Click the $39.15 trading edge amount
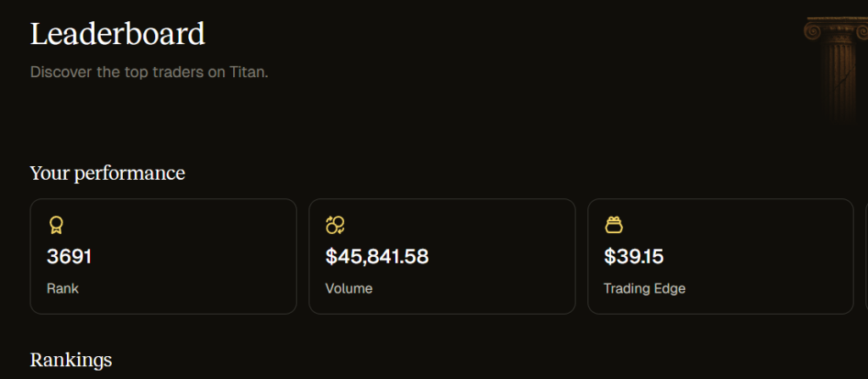 pyautogui.click(x=634, y=256)
